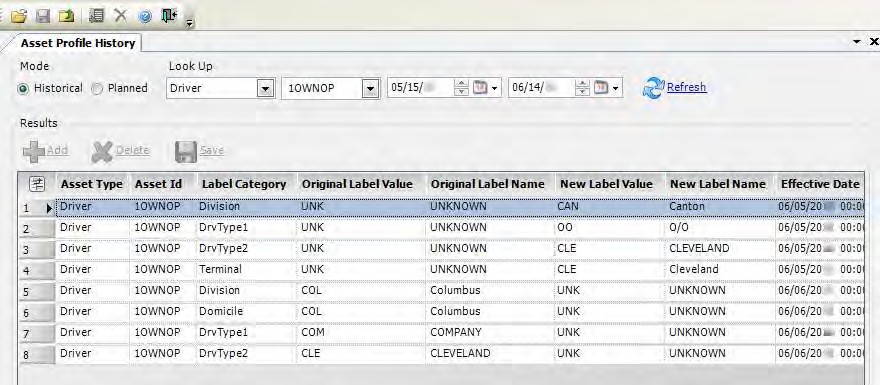Viewport: 880px width, 385px height.
Task: Click the start date spinner arrows
Action: 461,88
